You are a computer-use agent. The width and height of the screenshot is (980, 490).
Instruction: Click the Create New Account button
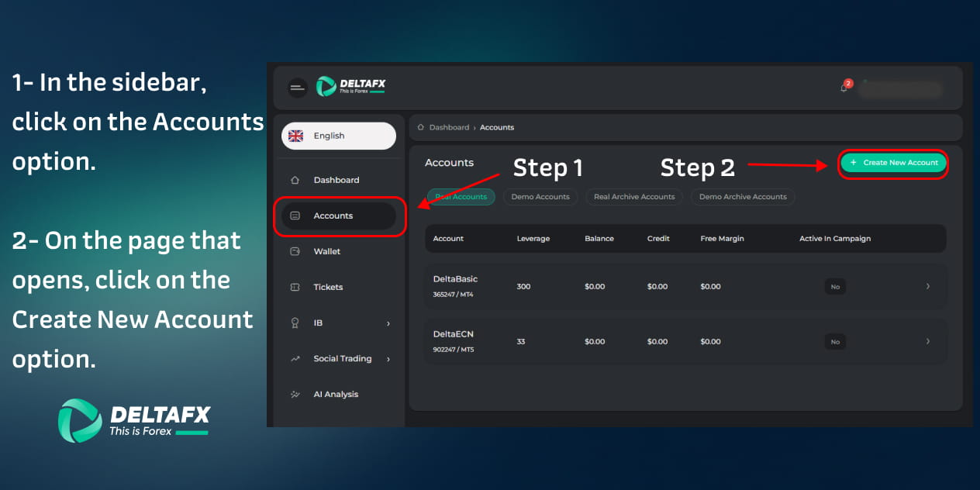pos(892,164)
